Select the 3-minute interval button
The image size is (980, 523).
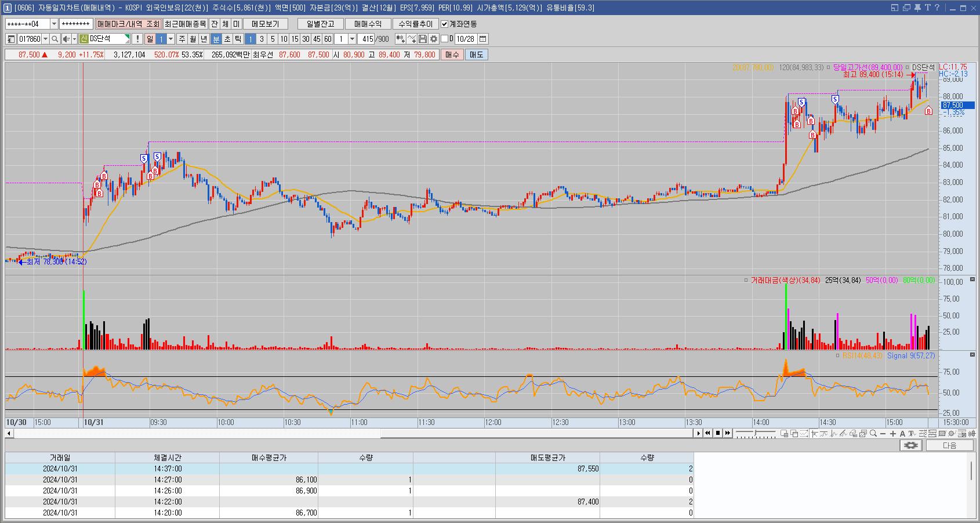[262, 39]
